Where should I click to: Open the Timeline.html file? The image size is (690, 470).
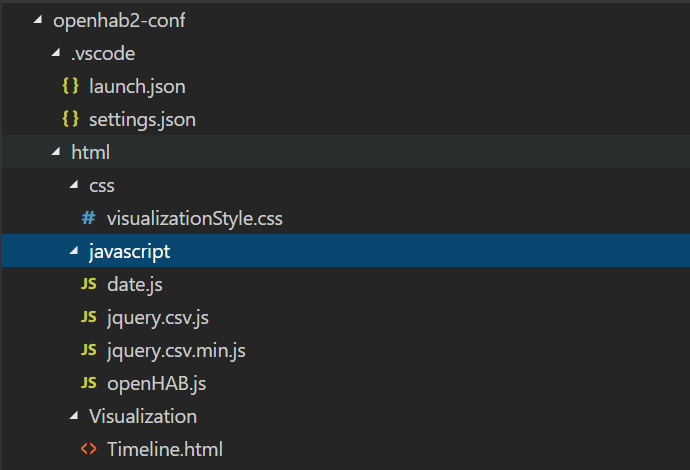click(165, 449)
